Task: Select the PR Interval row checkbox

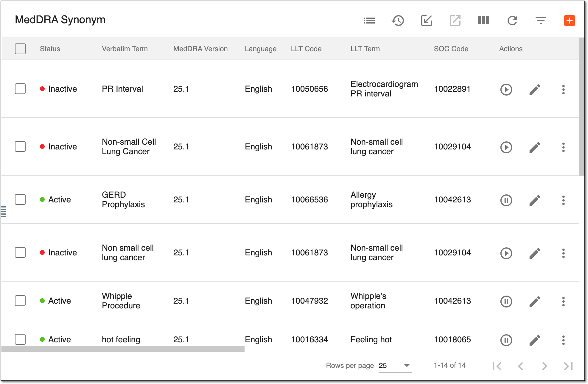Action: click(x=20, y=89)
